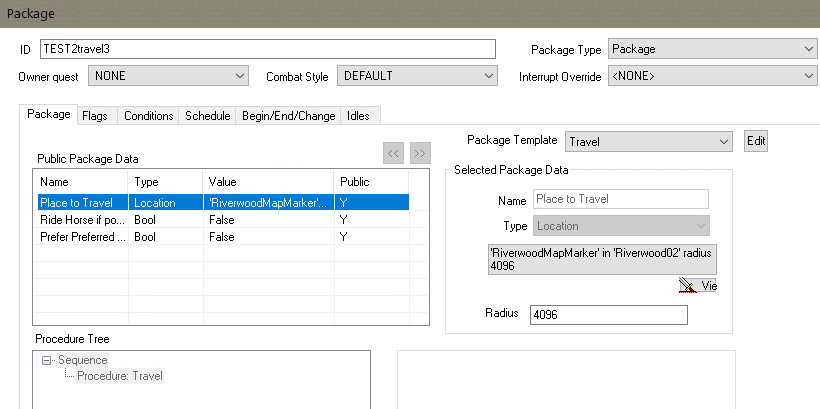Select Procedure: Travel in the tree

click(120, 376)
